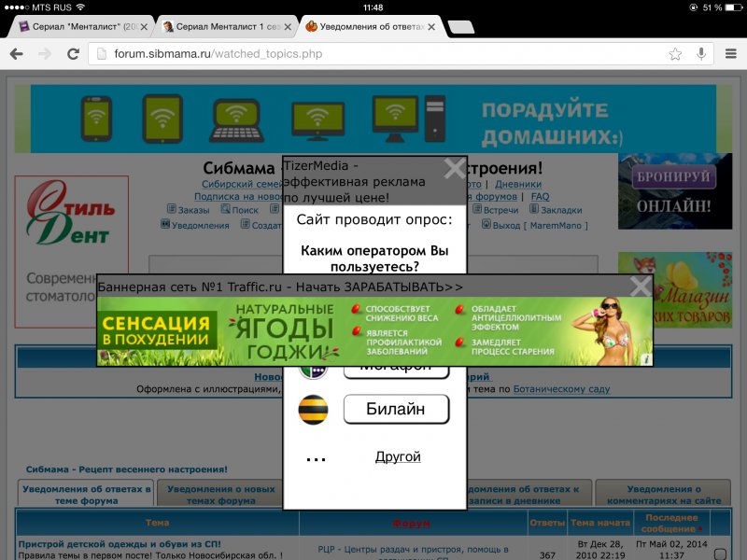
Task: Close the Сериал "Менталист" (20 tab
Action: [x=144, y=27]
